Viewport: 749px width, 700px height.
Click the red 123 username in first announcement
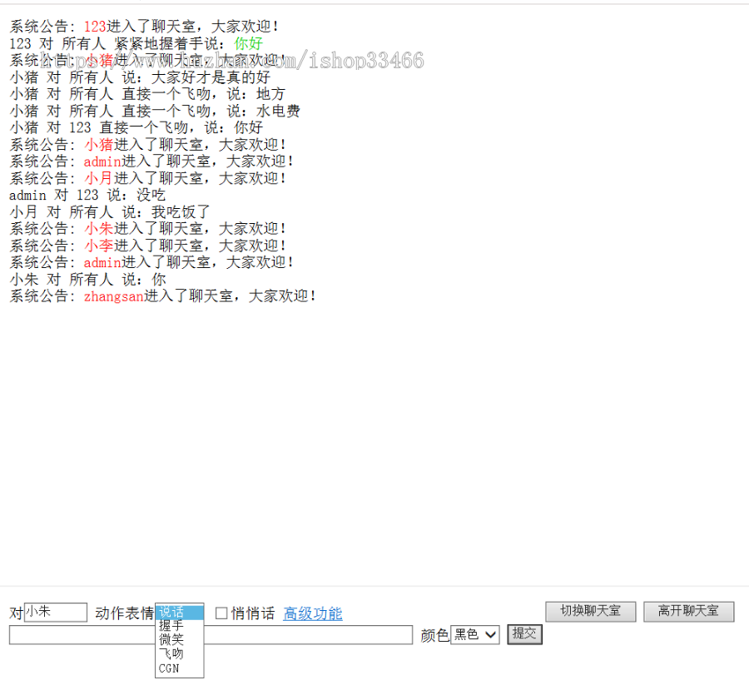pos(95,27)
